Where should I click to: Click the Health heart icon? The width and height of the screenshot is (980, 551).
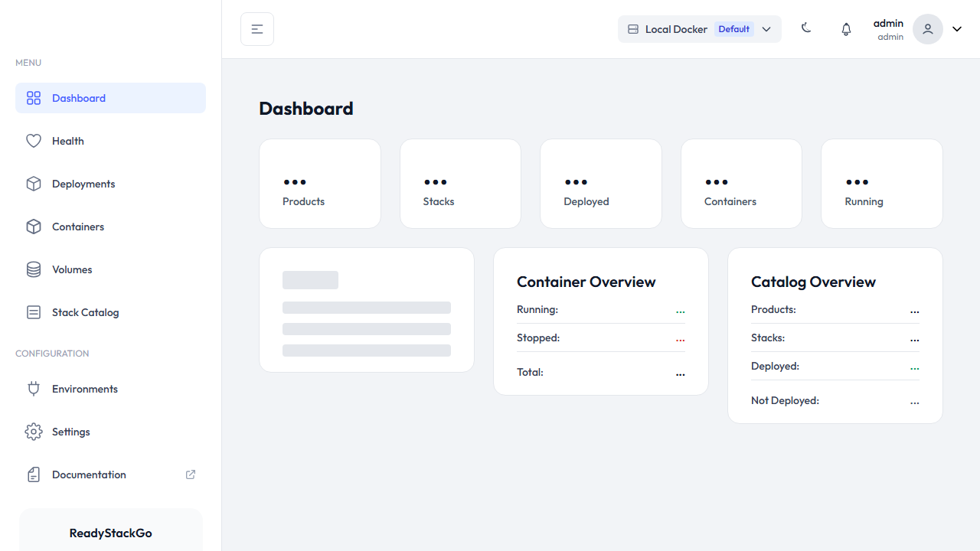(x=34, y=141)
